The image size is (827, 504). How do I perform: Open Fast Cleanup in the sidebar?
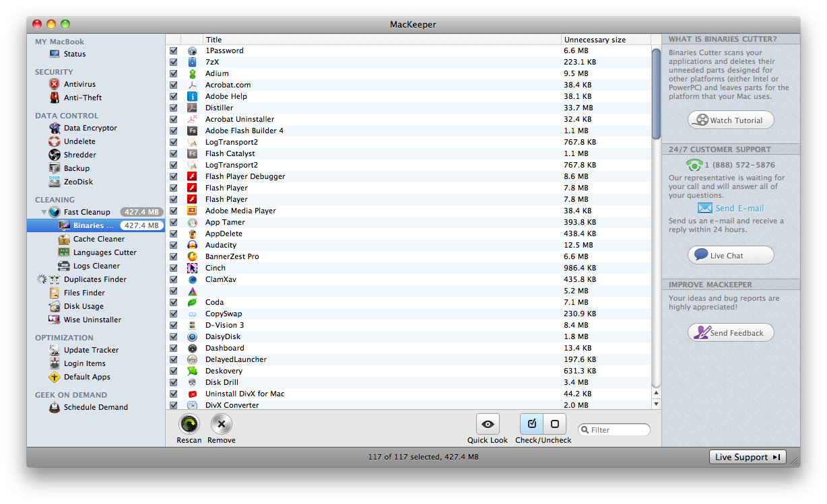click(x=96, y=212)
